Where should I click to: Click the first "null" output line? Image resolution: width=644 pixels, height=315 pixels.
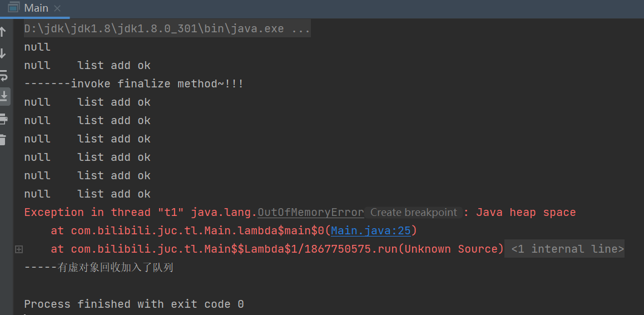pos(37,47)
